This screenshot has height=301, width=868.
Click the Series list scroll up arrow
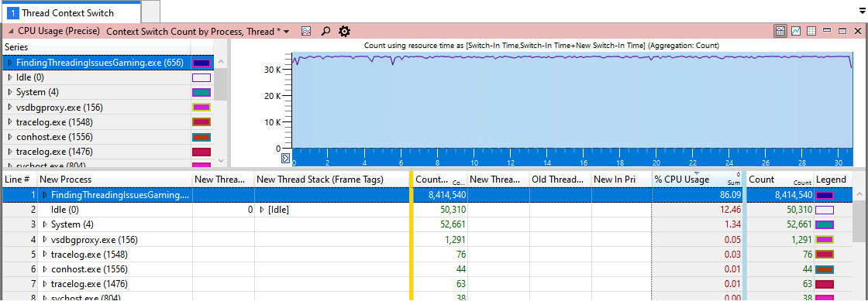click(220, 62)
